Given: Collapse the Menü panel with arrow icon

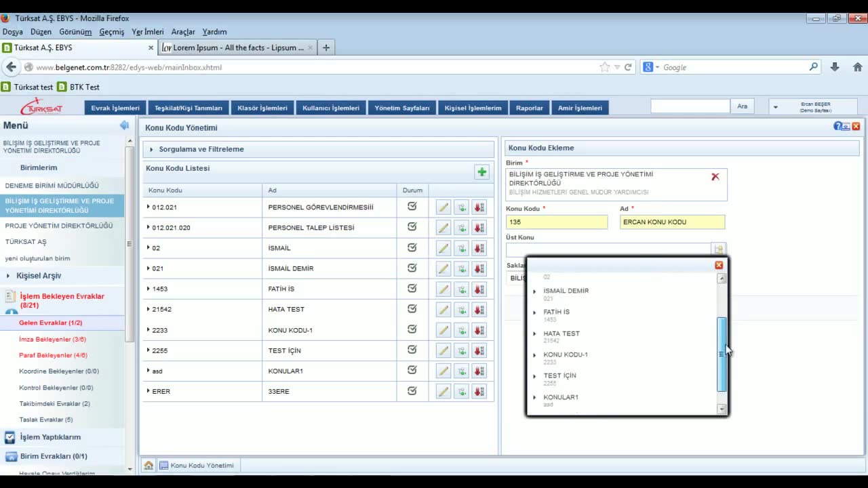Looking at the screenshot, I should [124, 125].
